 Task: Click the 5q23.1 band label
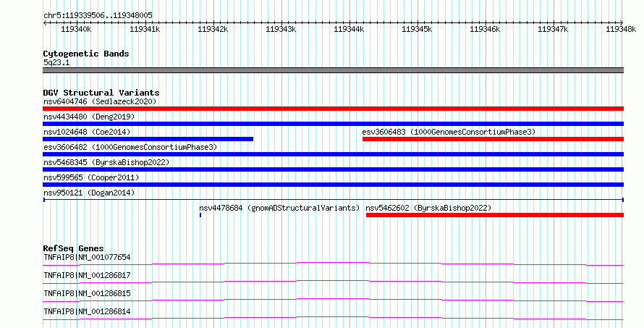56,62
